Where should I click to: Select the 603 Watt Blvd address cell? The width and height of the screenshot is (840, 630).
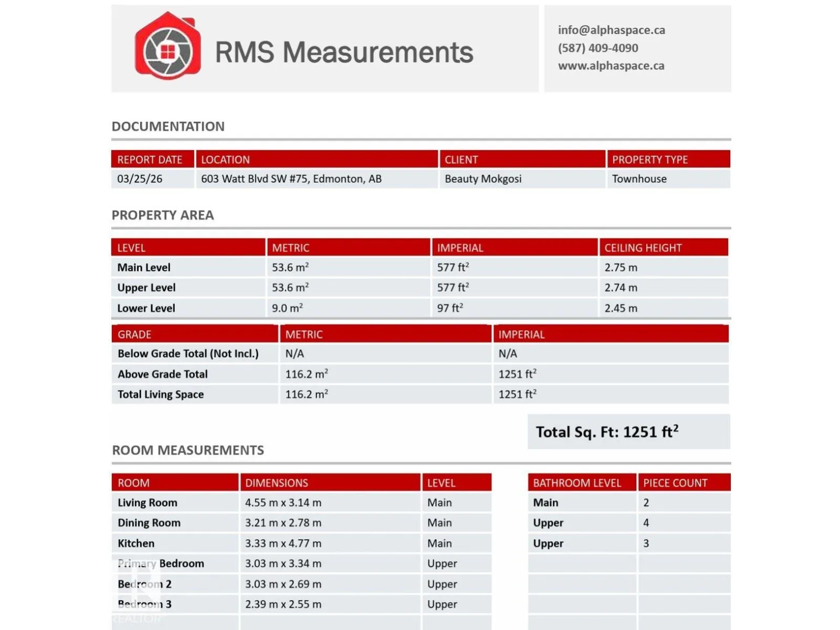click(291, 179)
